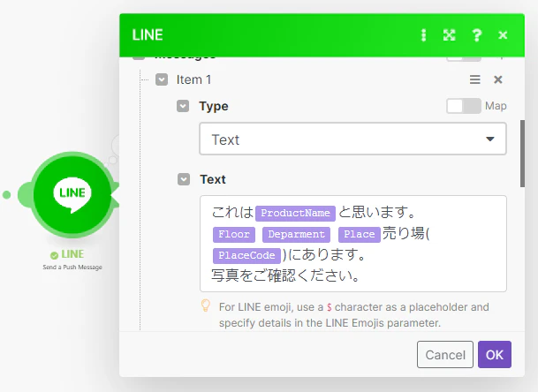
Task: Close the LINE dialog with header X
Action: tap(503, 35)
